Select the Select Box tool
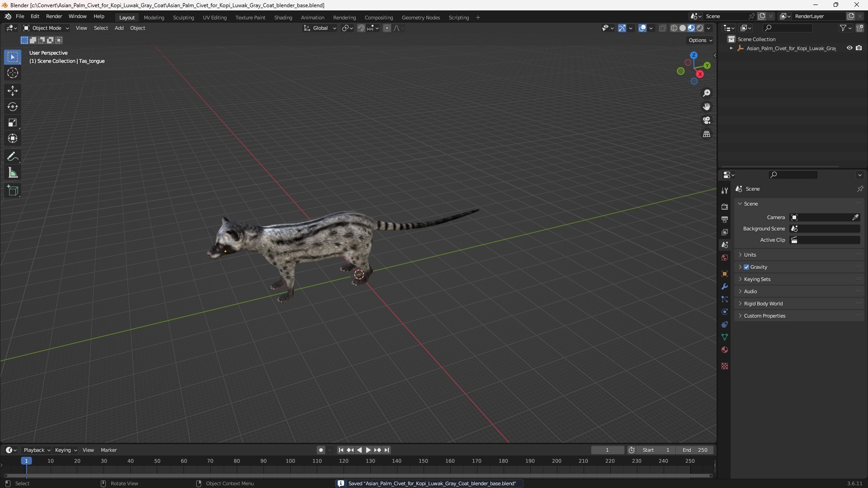The width and height of the screenshot is (868, 488). tap(13, 57)
